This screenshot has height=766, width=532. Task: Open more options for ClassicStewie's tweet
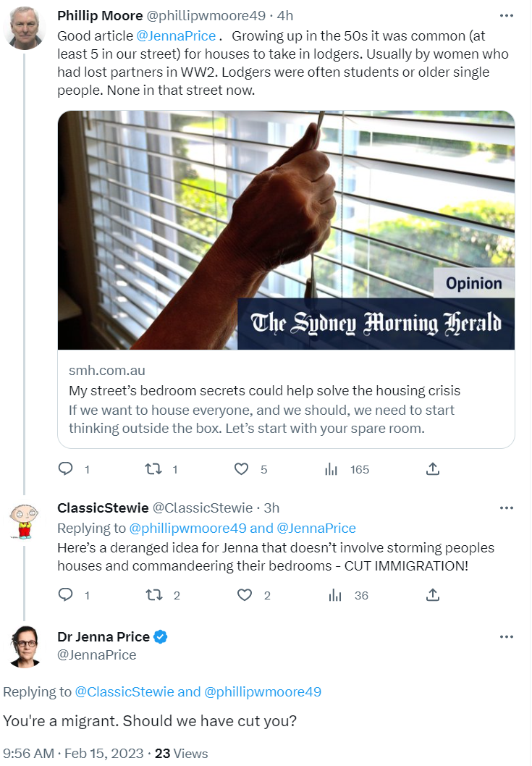tap(507, 508)
